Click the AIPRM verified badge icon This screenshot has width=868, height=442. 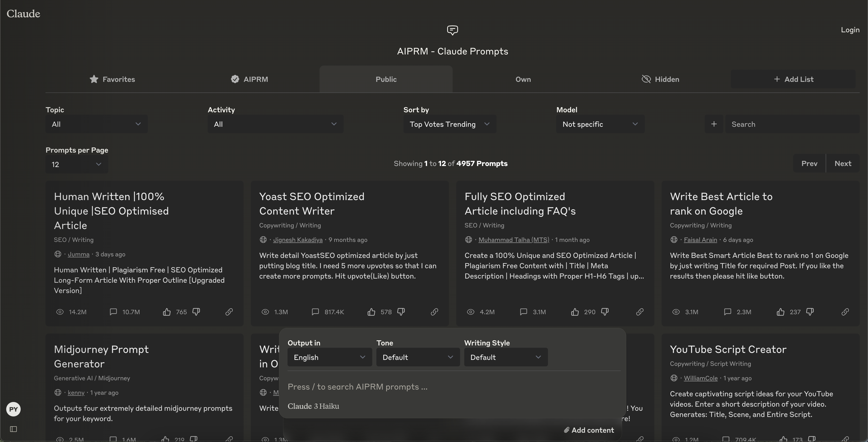[235, 79]
